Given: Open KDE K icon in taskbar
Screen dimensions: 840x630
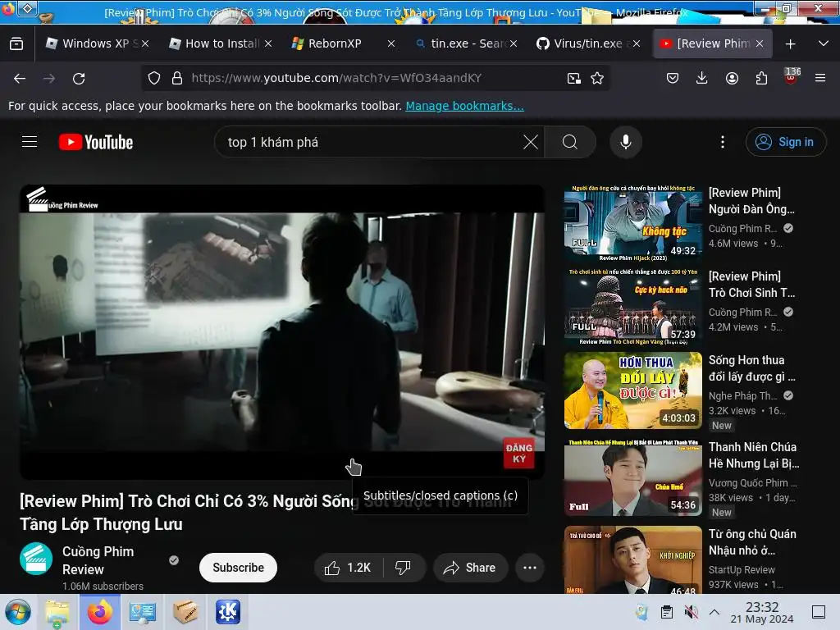Looking at the screenshot, I should (228, 612).
